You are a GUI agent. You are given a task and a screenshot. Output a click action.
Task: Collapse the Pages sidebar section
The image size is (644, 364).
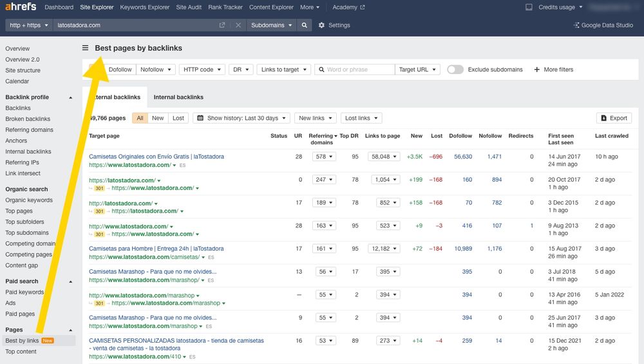pos(71,330)
